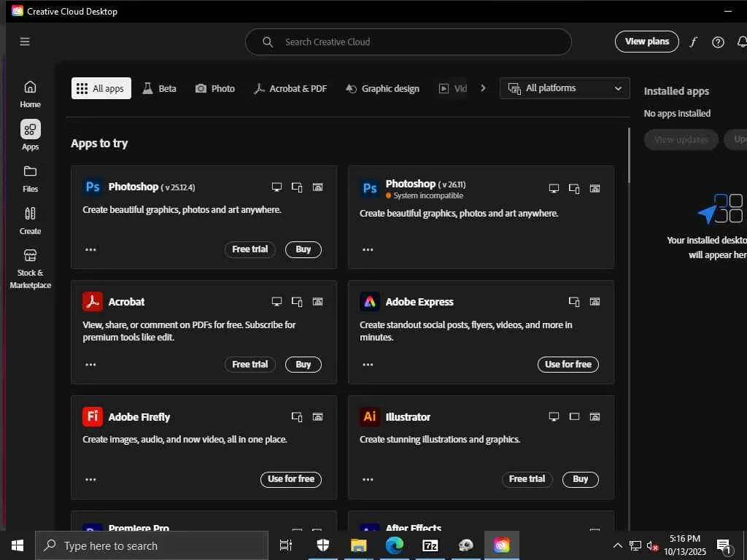The height and width of the screenshot is (560, 747).
Task: Click web platform icon on Photoshop v26.11 card
Action: click(595, 189)
